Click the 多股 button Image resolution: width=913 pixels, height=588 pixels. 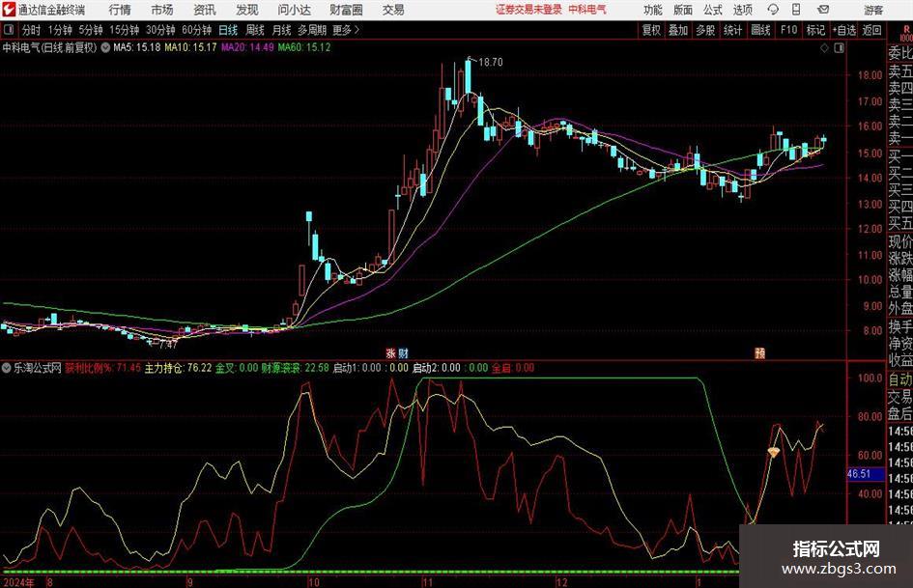[705, 30]
